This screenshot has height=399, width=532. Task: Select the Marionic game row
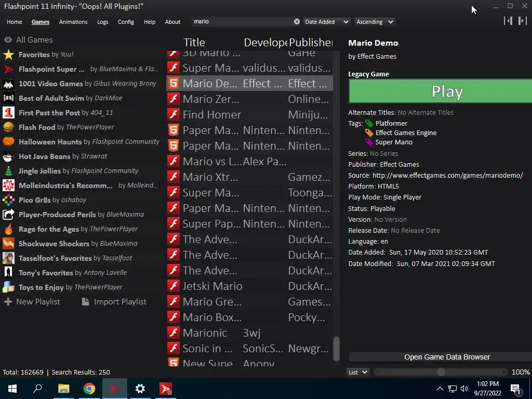250,333
